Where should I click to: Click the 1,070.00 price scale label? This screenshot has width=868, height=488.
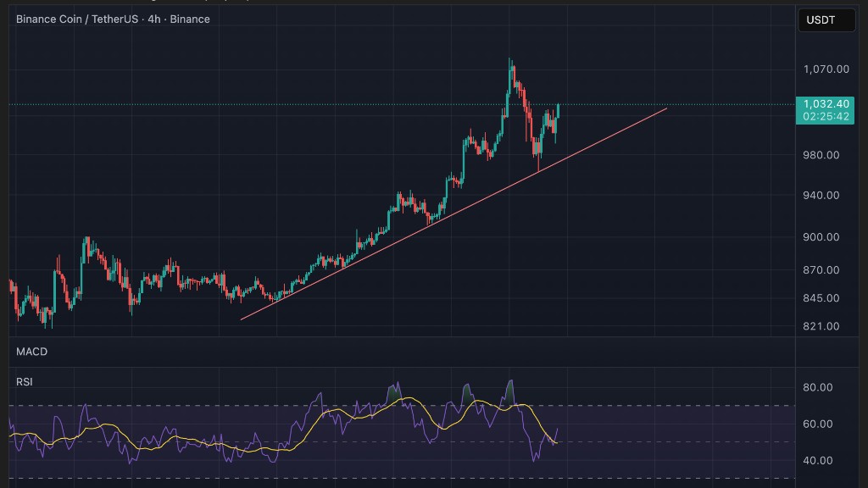coord(826,69)
